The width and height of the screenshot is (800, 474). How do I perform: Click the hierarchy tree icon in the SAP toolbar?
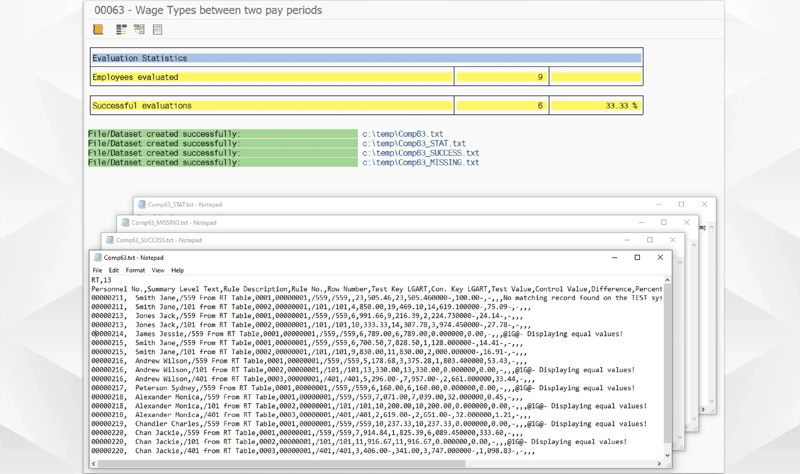(139, 30)
